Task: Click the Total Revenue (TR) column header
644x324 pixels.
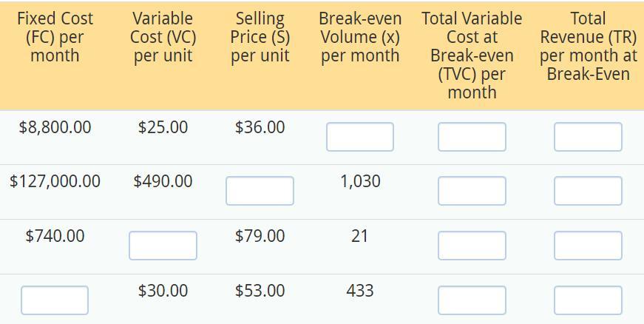Action: point(588,46)
